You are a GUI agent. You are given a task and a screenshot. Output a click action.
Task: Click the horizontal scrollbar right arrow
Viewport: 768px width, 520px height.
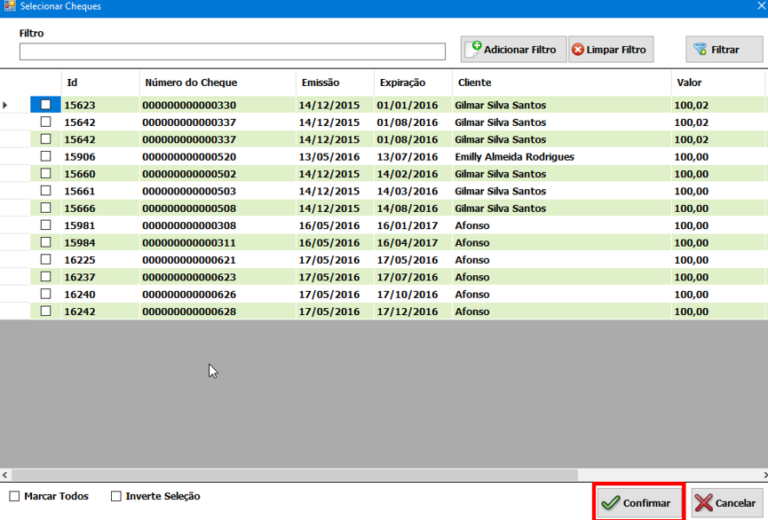coord(761,475)
